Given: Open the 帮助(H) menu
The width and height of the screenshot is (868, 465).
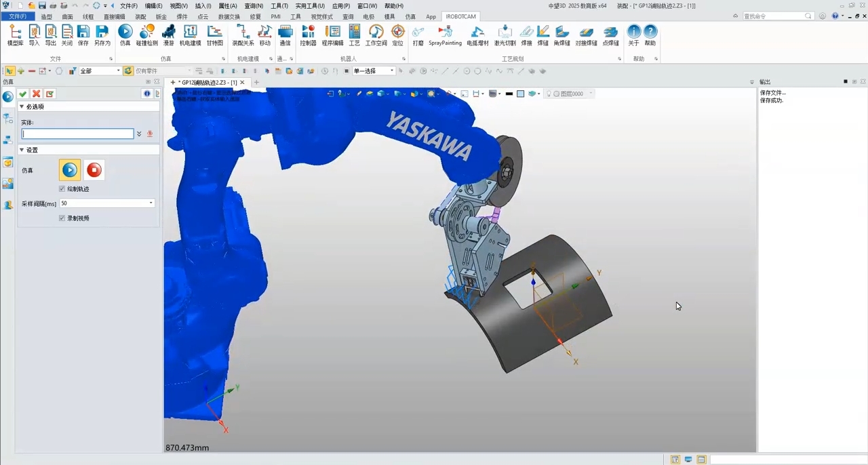Looking at the screenshot, I should coord(394,5).
